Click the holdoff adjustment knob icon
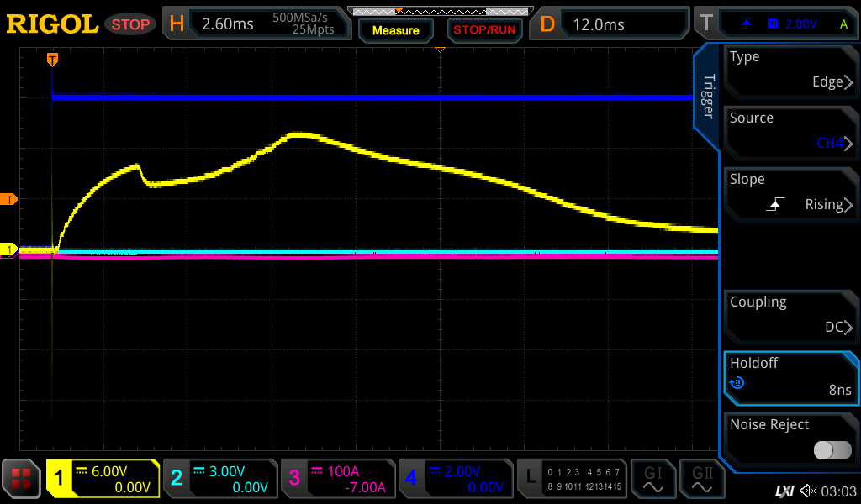Image resolution: width=861 pixels, height=504 pixels. coord(737,383)
